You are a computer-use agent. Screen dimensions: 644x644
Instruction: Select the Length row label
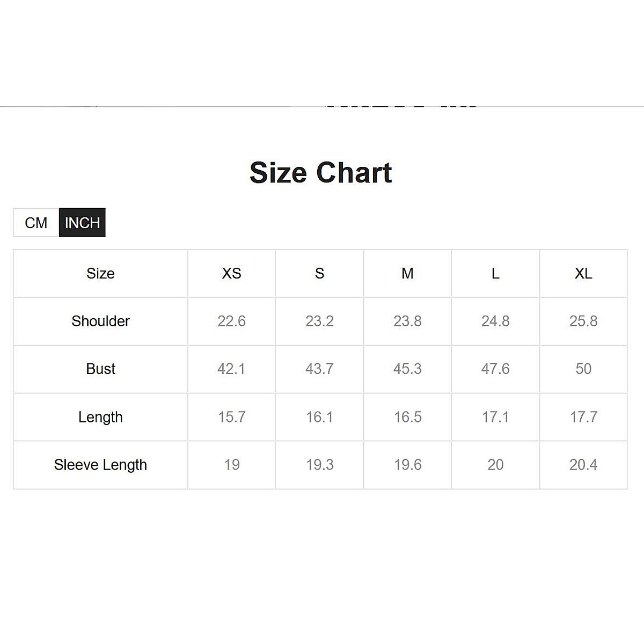100,417
